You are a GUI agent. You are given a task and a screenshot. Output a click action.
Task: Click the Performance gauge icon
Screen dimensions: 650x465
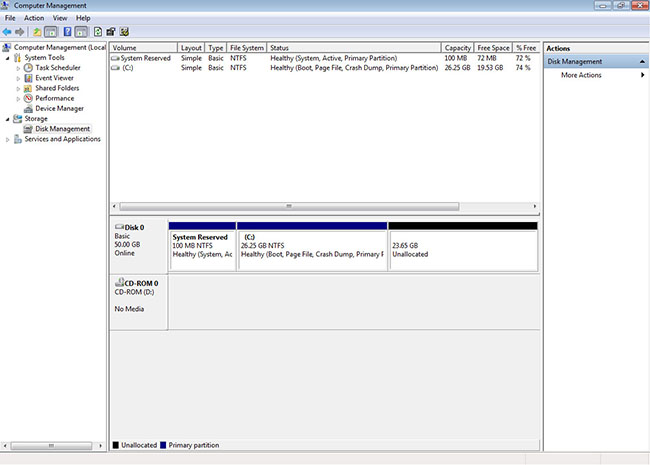click(x=28, y=98)
